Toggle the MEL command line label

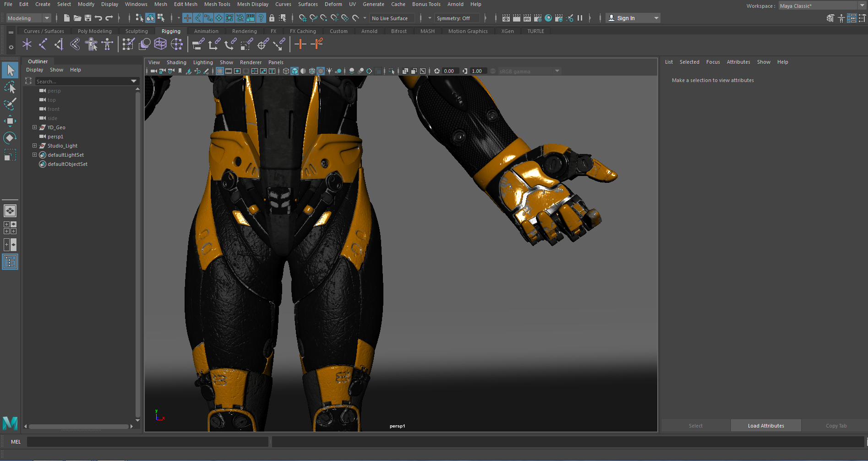(16, 441)
